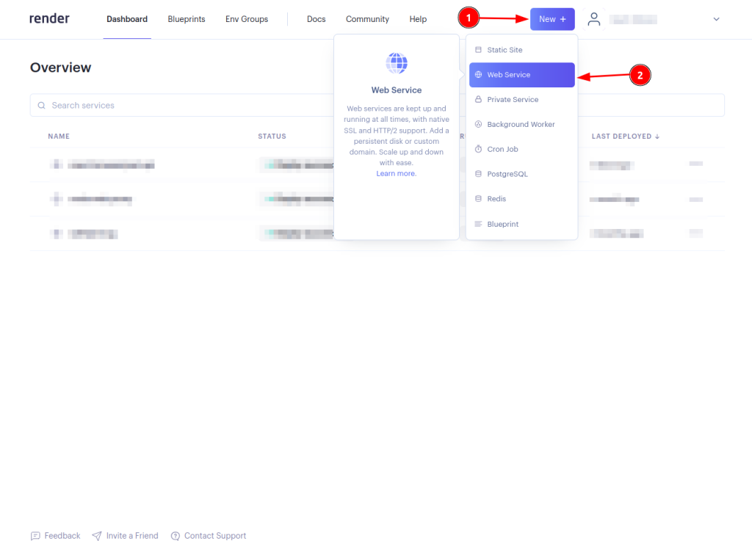The height and width of the screenshot is (560, 752).
Task: Click the Cron Job timer icon
Action: tap(479, 149)
